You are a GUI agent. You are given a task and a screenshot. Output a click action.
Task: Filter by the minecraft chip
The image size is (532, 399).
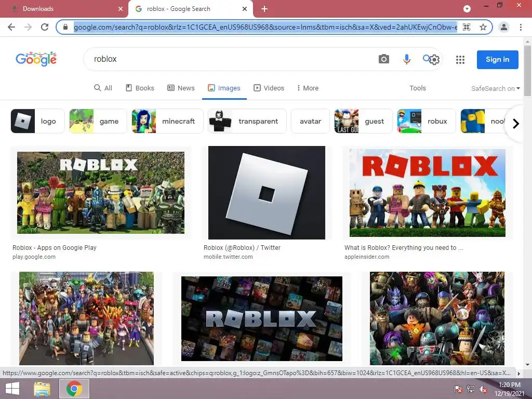[168, 121]
